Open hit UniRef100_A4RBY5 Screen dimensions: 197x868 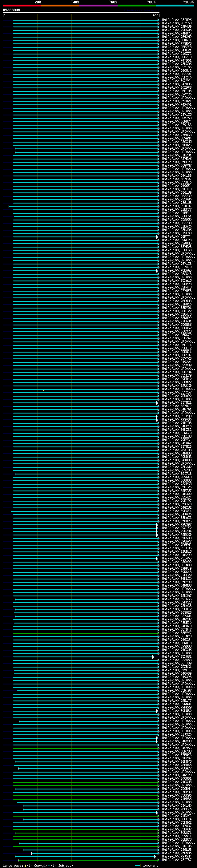tap(177, 33)
